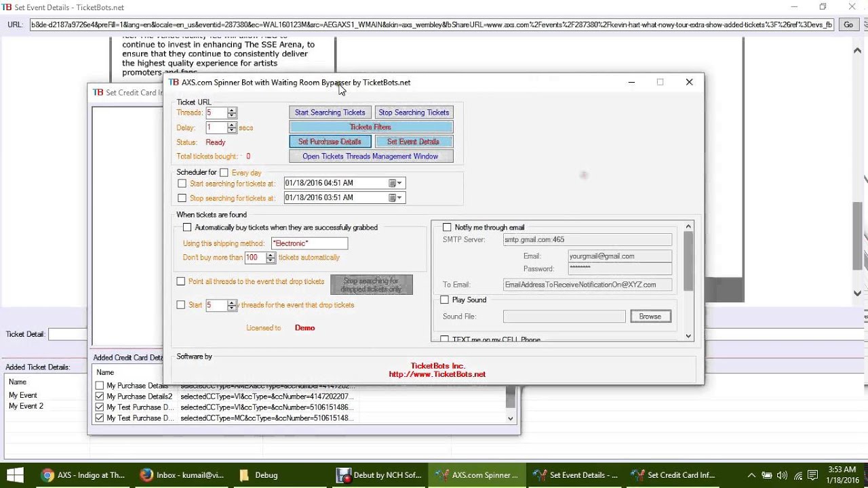Switch to Set Event Details taskbar item
Screen dimensions: 868x488
[x=576, y=475]
